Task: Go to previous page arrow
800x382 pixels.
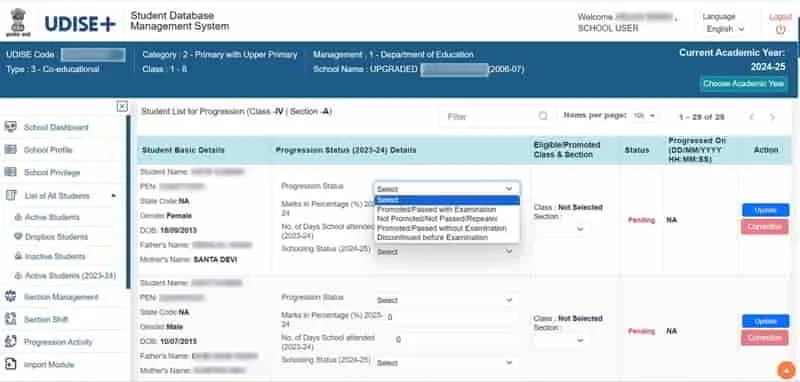Action: click(x=752, y=117)
